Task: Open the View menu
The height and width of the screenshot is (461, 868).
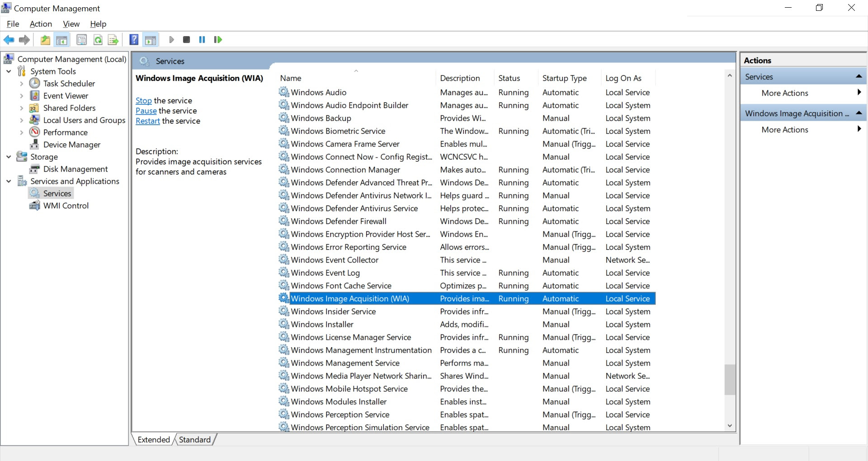Action: pos(71,24)
